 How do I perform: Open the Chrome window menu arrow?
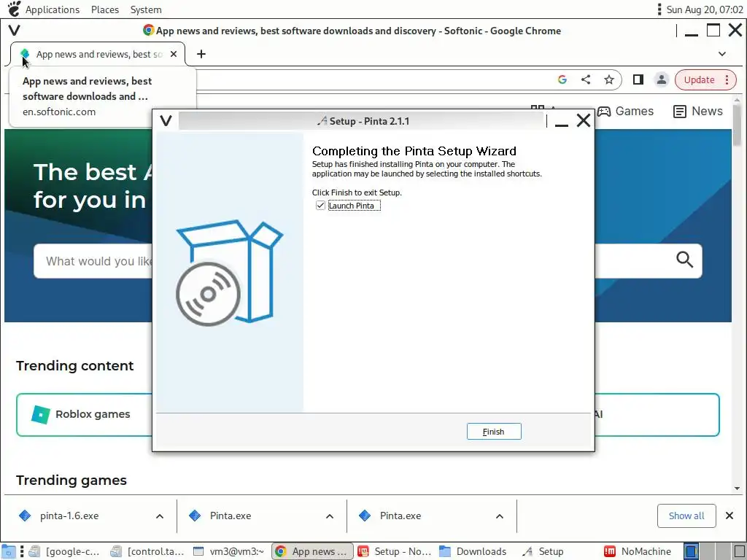15,31
